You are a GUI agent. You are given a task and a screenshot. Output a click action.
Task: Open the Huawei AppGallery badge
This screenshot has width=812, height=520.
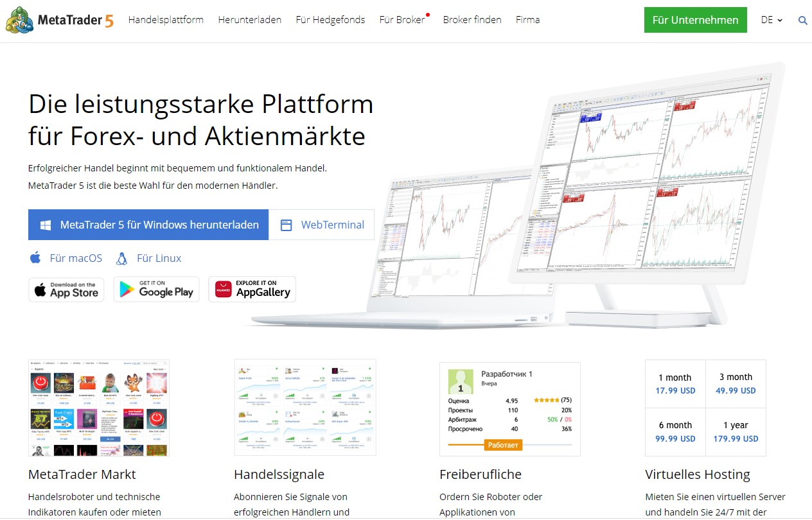252,290
